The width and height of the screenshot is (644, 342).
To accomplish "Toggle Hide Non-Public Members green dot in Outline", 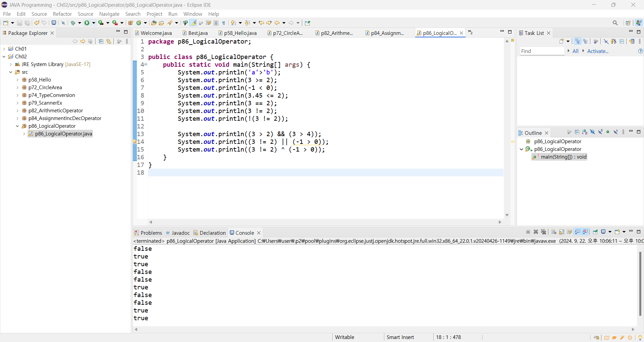I will point(608,132).
